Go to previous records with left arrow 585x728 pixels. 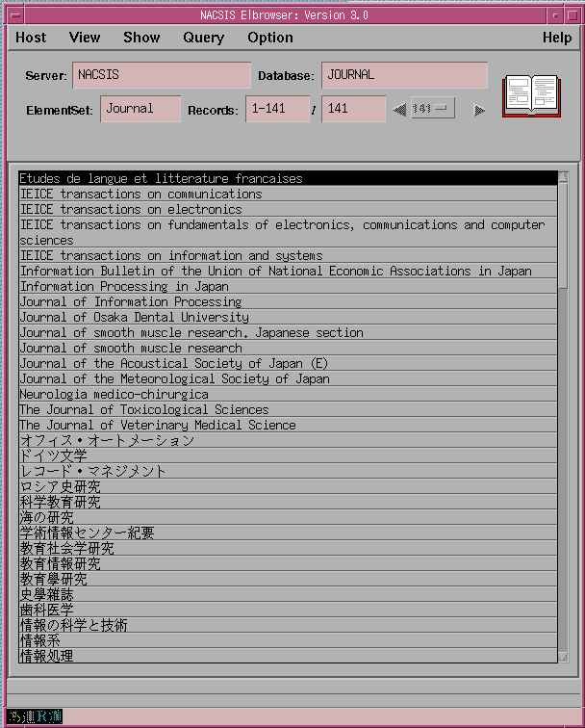point(399,110)
